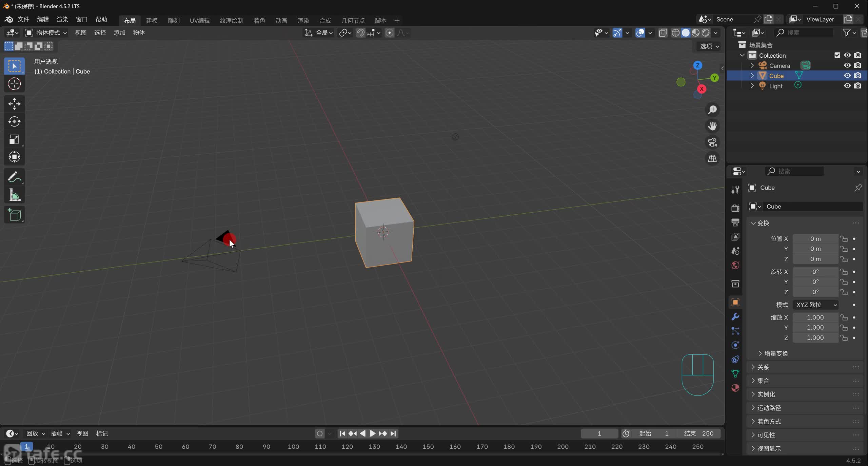868x466 pixels.
Task: Hide Camera in viewport with eye icon
Action: coord(847,65)
